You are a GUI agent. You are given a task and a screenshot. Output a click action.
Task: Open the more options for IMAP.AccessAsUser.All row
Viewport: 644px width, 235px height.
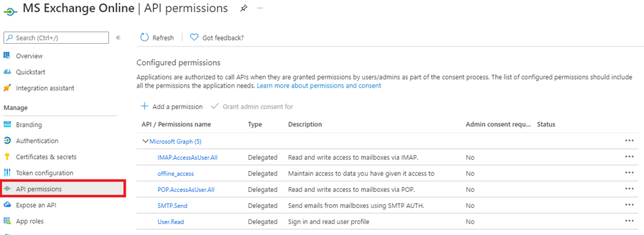pos(629,156)
